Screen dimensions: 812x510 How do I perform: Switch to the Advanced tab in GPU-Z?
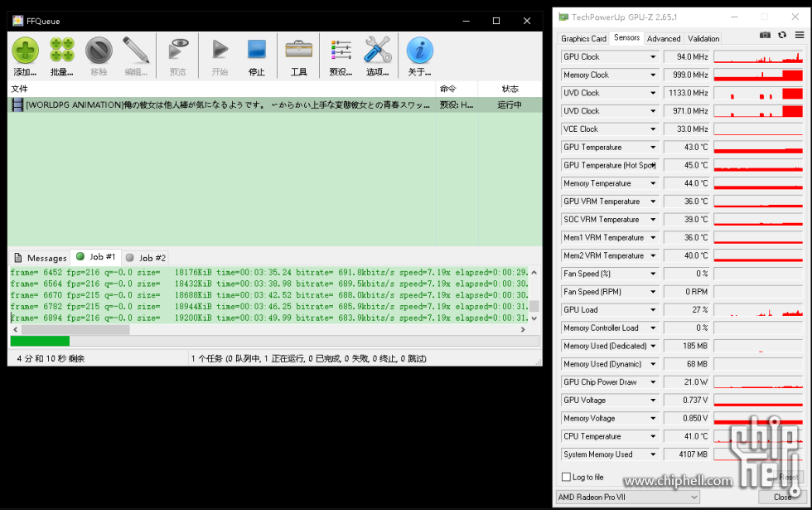click(x=664, y=38)
